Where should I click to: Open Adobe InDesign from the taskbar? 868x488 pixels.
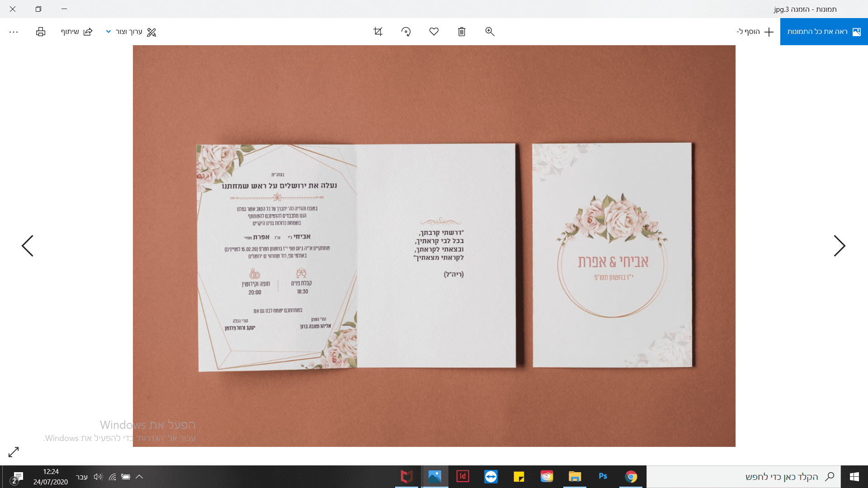tap(462, 477)
